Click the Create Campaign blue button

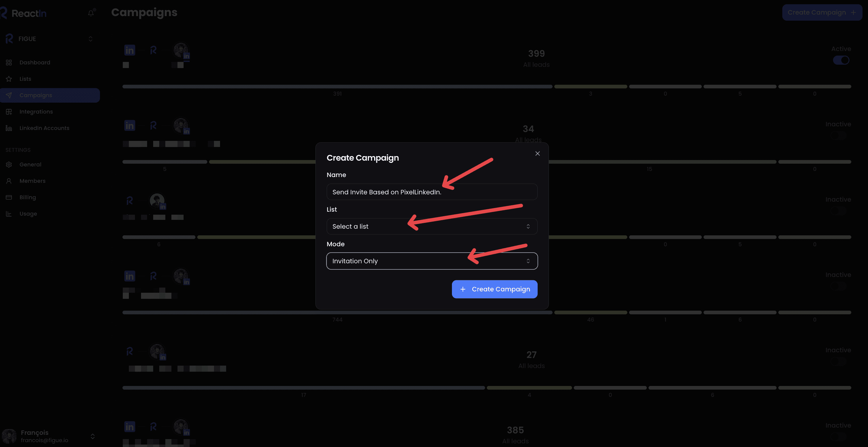(494, 289)
